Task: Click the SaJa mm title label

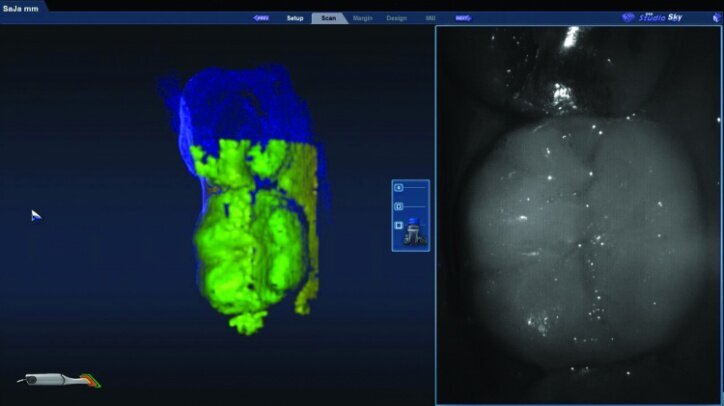Action: click(22, 7)
